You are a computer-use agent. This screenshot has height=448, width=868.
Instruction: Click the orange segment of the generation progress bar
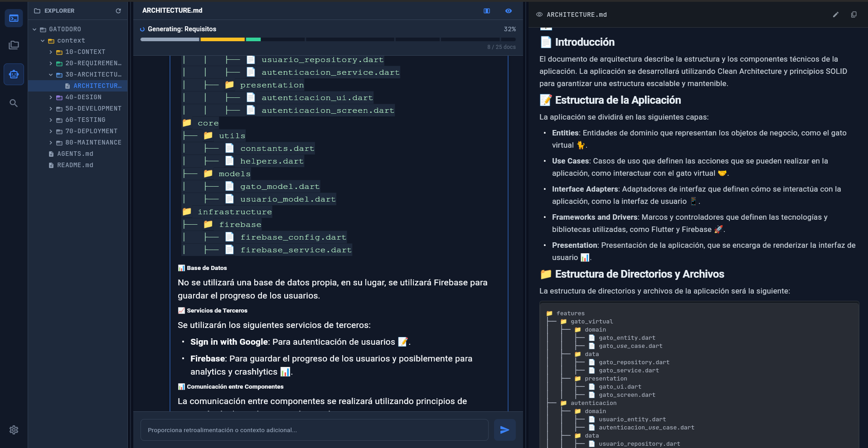point(222,39)
